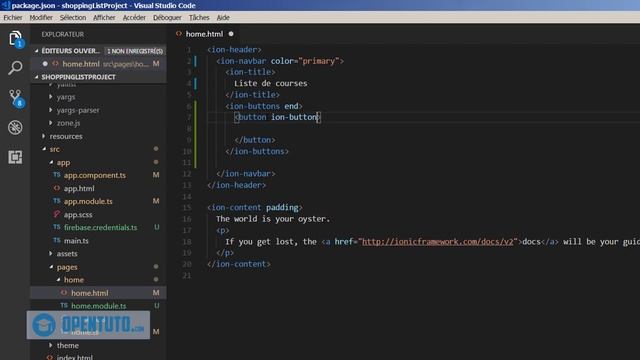The width and height of the screenshot is (640, 360).
Task: Click TS icon beside main.ts
Action: pos(57,240)
